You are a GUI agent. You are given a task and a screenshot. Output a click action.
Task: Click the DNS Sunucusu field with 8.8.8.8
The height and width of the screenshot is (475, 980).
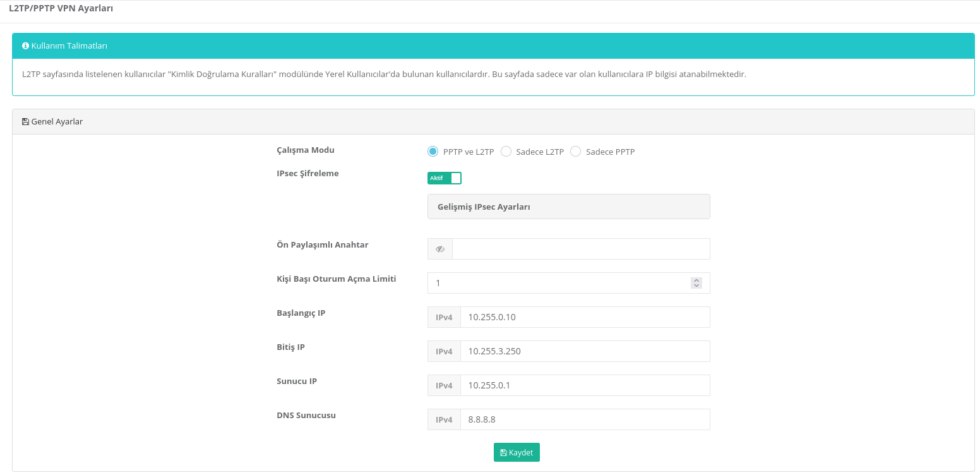point(585,419)
